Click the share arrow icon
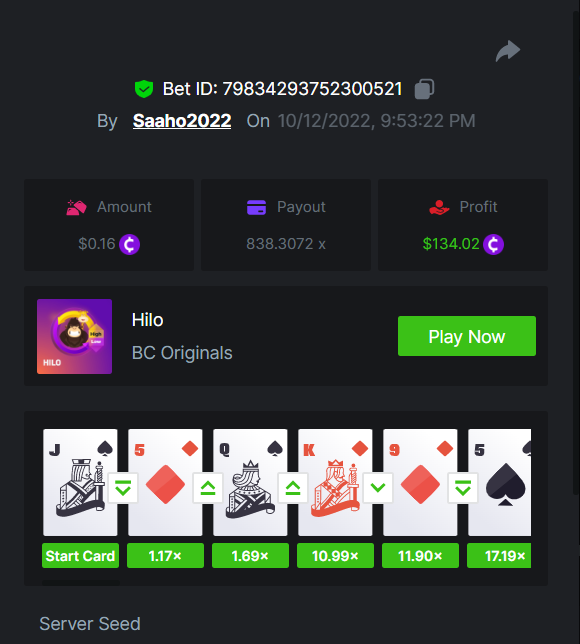The height and width of the screenshot is (644, 580). 508,51
